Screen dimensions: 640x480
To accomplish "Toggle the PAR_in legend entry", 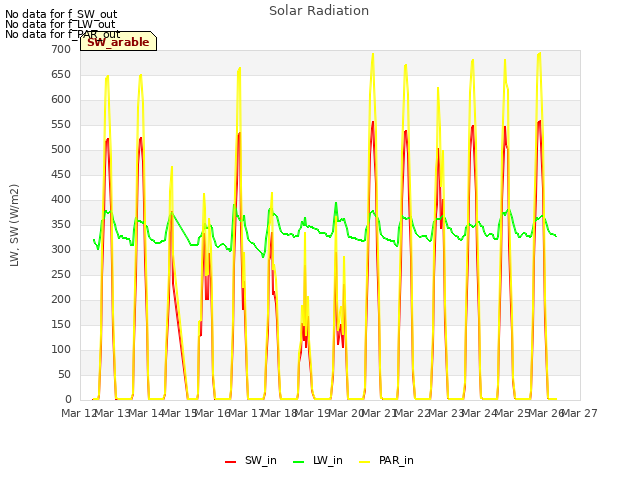I will (386, 460).
